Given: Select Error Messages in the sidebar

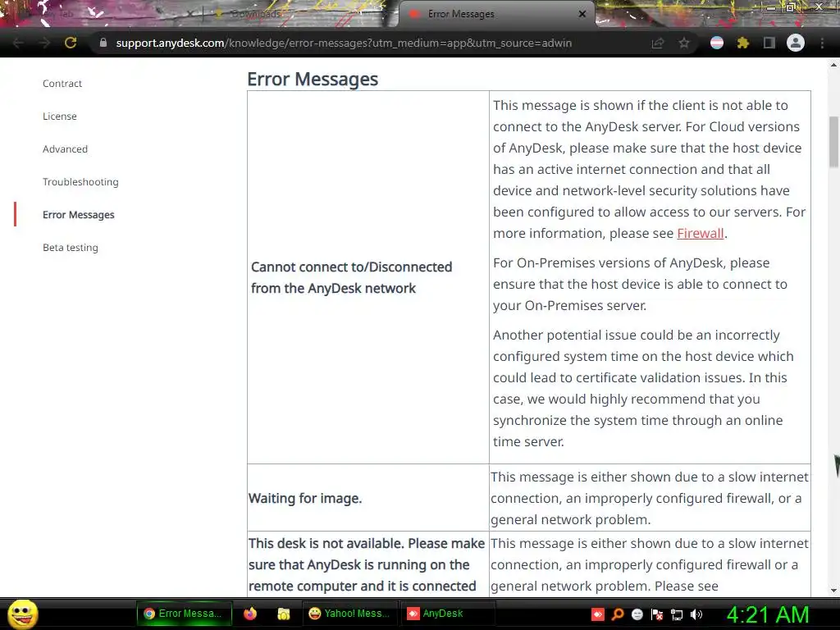Looking at the screenshot, I should coord(78,214).
